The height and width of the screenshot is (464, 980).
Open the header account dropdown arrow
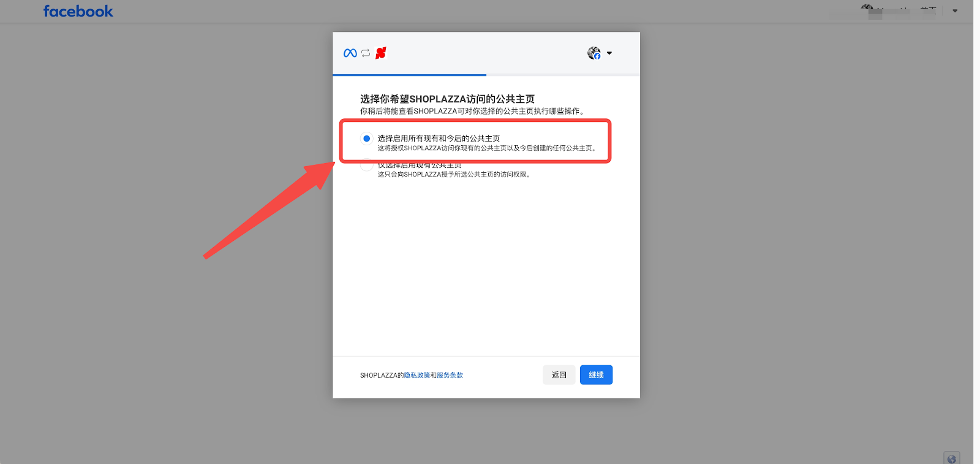pyautogui.click(x=955, y=11)
